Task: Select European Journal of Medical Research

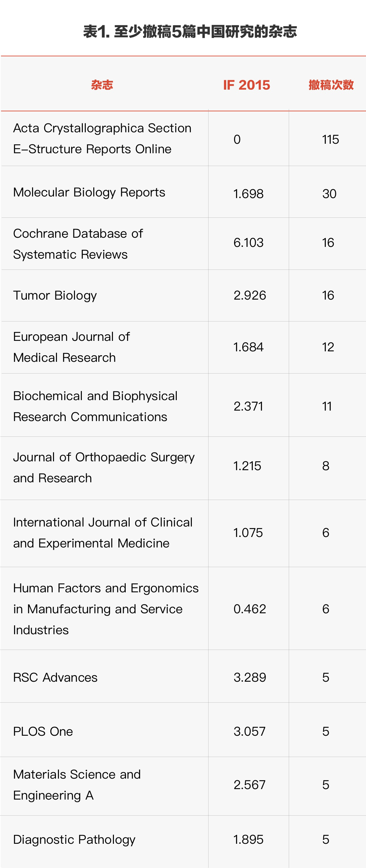Action: 71,347
